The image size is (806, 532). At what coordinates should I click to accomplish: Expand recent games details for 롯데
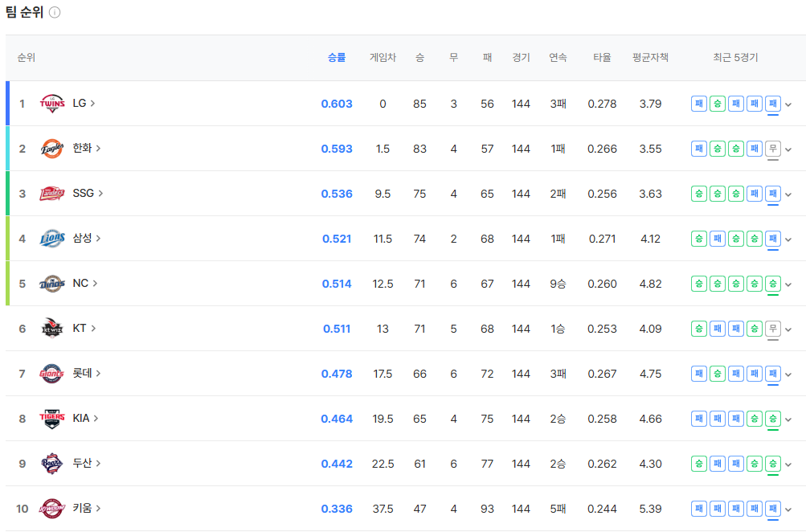coord(788,374)
